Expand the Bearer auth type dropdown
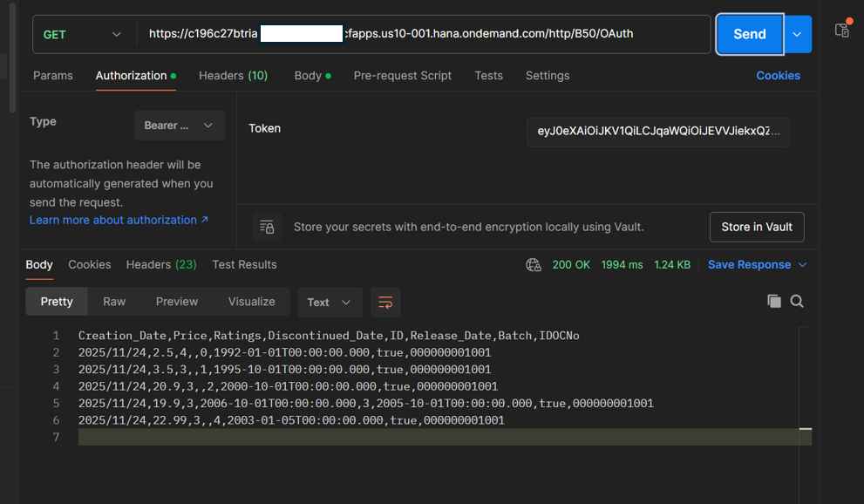This screenshot has width=864, height=504. (180, 126)
